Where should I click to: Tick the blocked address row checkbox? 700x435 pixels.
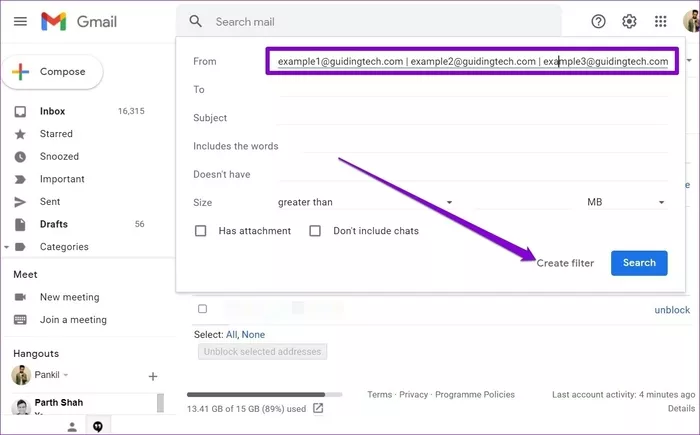[202, 309]
